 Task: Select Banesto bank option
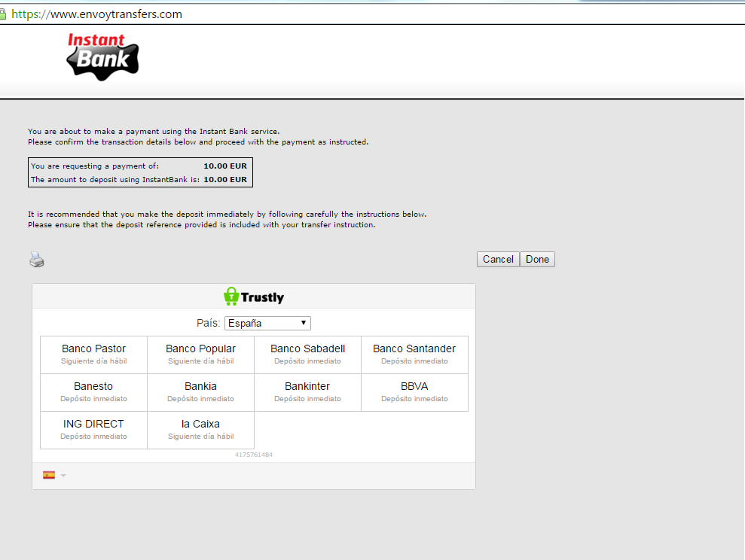coord(93,392)
